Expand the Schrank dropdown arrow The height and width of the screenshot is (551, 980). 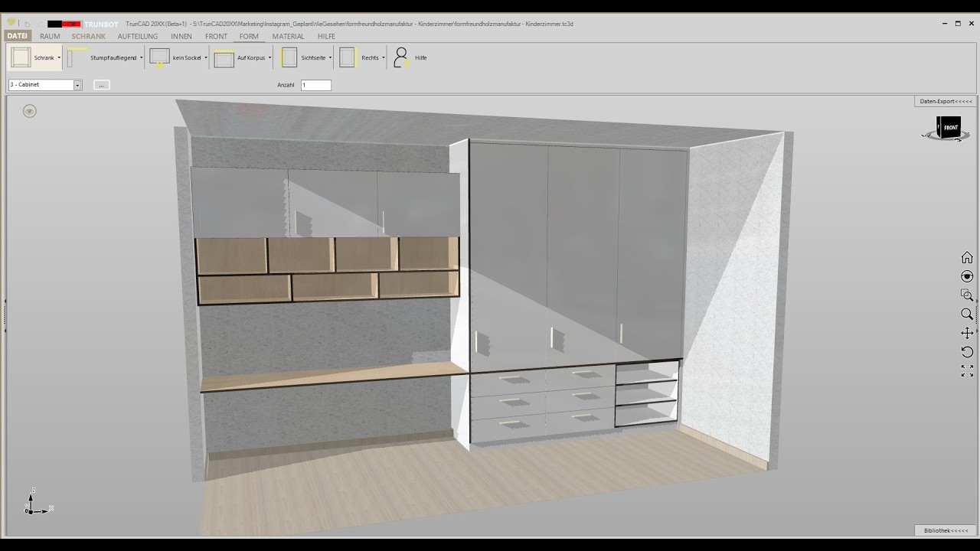[x=59, y=57]
